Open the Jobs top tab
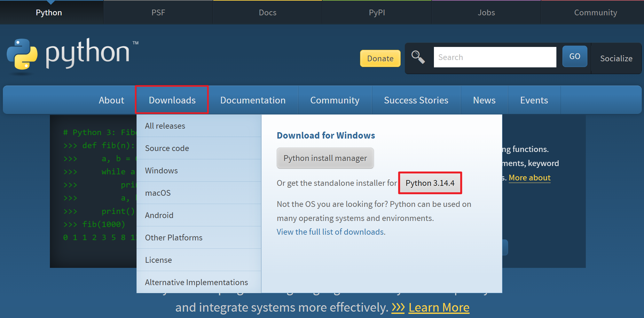Screen dimensions: 644x318 486,12
